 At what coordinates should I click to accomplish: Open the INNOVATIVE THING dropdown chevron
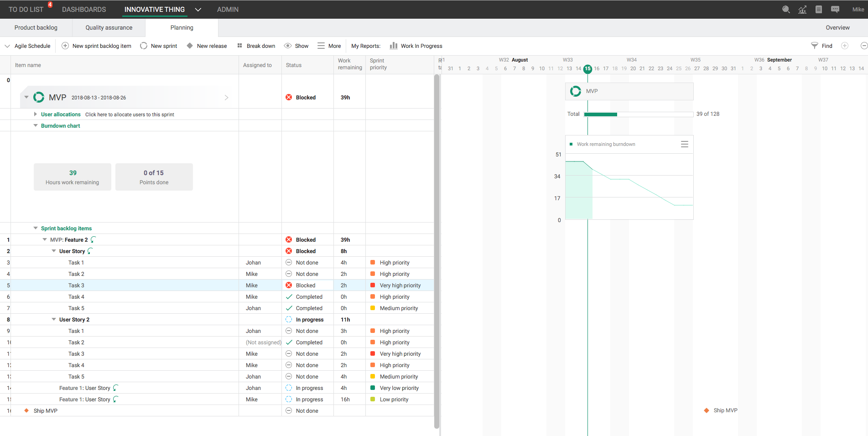198,9
